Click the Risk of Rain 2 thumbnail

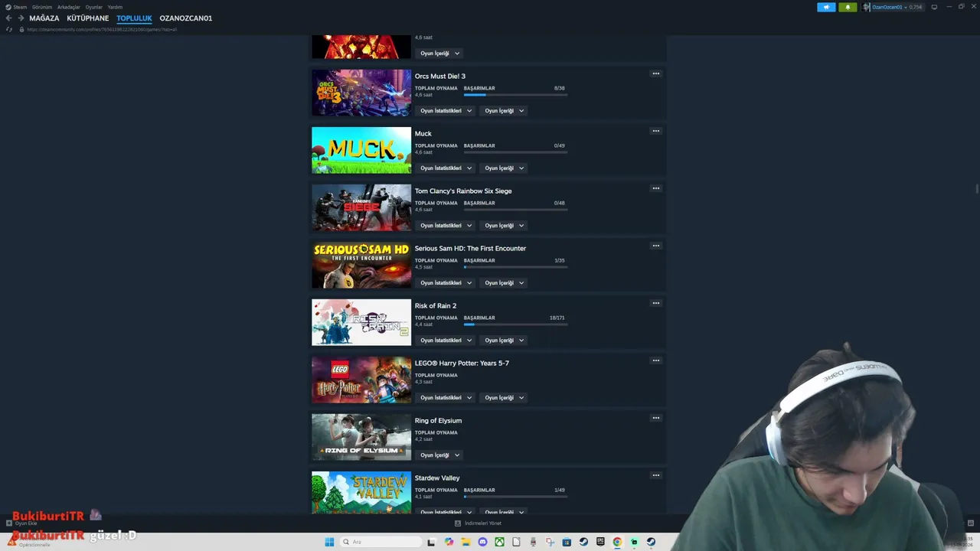click(361, 322)
